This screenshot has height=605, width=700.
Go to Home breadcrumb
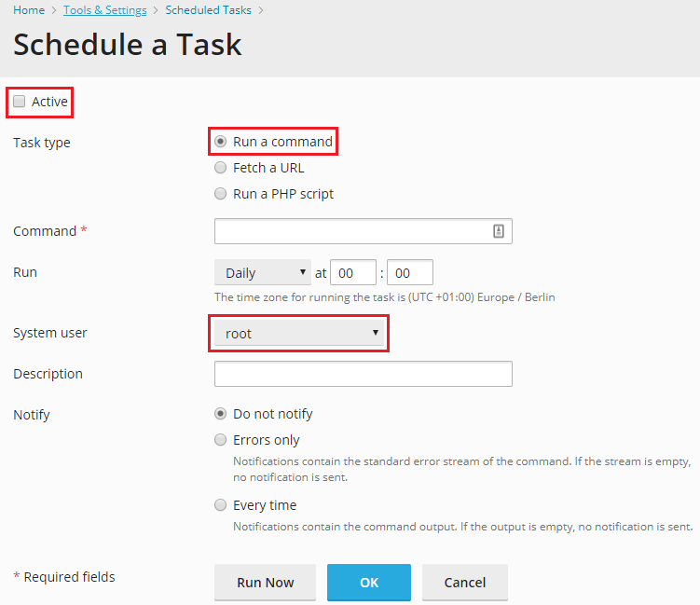tap(29, 10)
